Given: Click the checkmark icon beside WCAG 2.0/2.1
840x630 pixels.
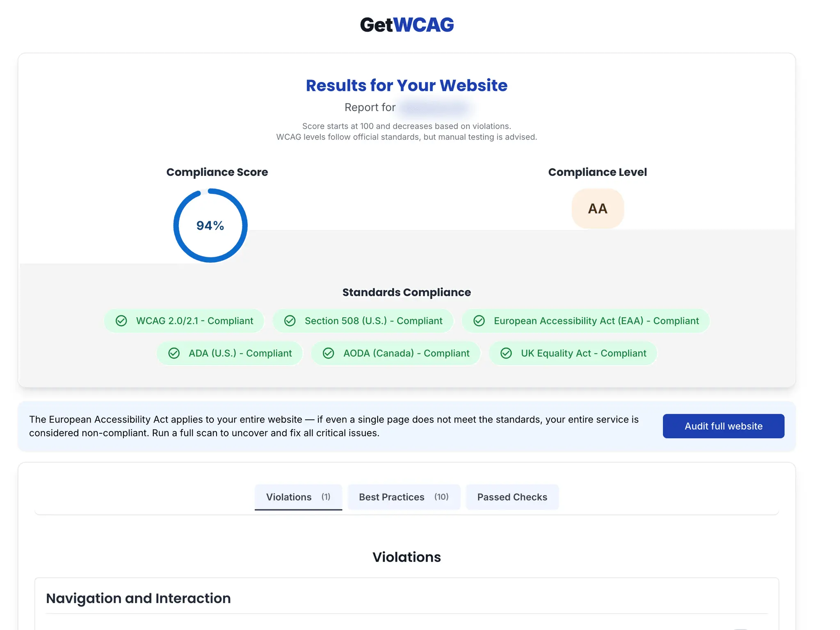Looking at the screenshot, I should click(x=121, y=321).
